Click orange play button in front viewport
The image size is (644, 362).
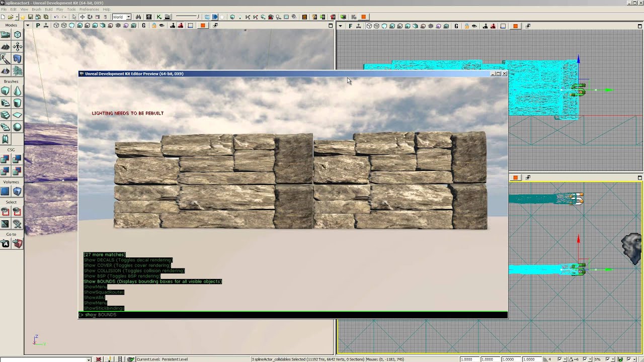[x=516, y=26]
